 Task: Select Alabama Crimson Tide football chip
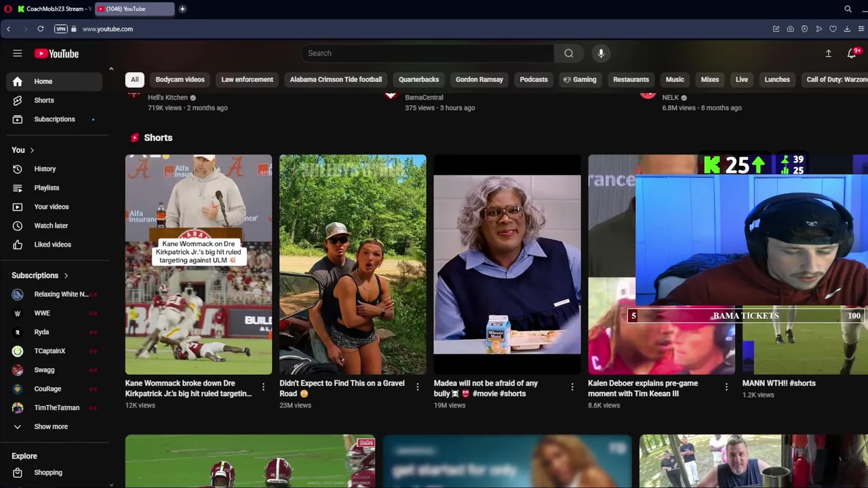336,79
